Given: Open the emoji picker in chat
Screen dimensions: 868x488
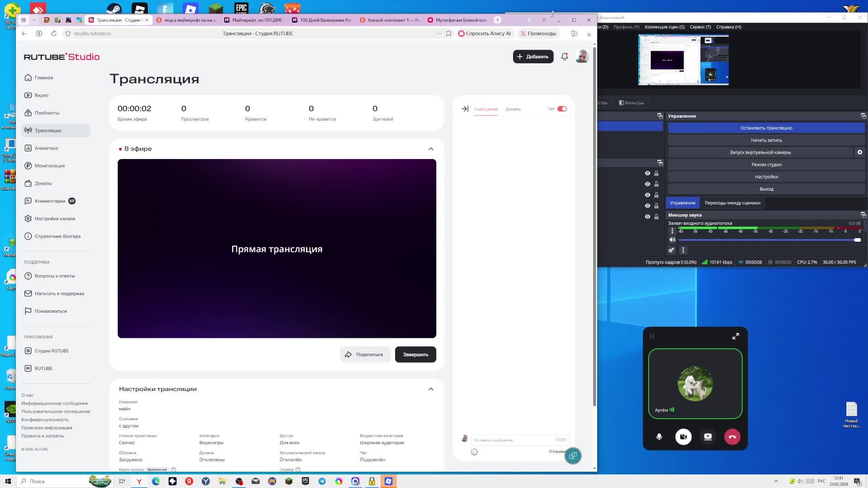Looking at the screenshot, I should pos(474,452).
